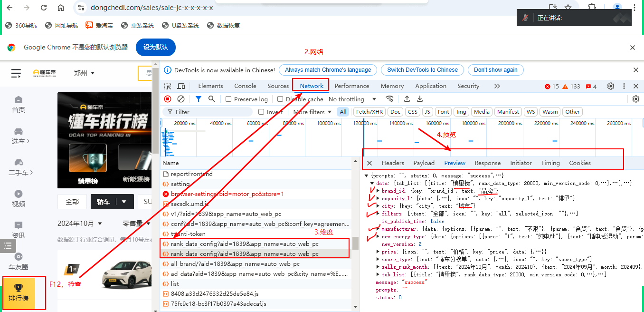644x312 pixels.
Task: Go to the browser home icon
Action: (61, 8)
